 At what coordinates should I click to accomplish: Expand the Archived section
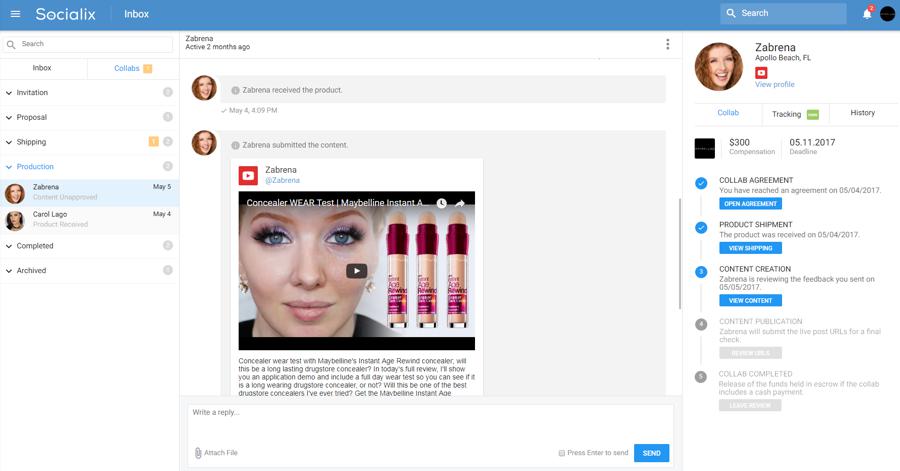(90, 270)
